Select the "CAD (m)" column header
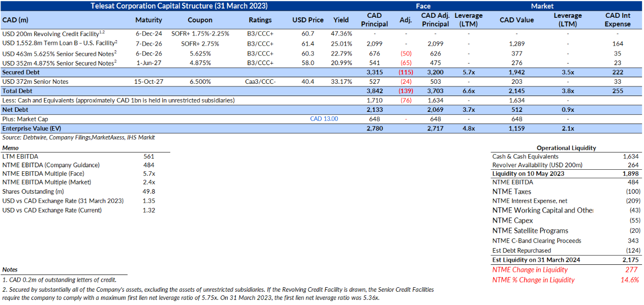 pyautogui.click(x=15, y=20)
